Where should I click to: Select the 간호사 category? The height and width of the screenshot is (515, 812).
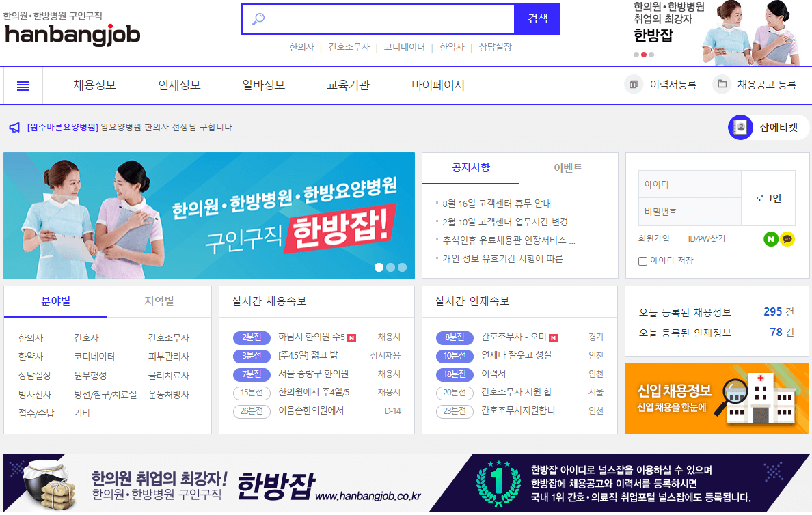pos(87,338)
